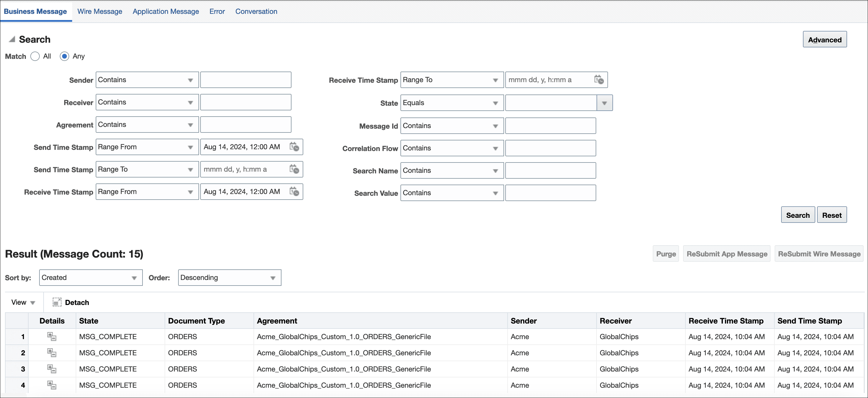Click the Purge button
Screen dimensions: 868x398
pos(666,254)
